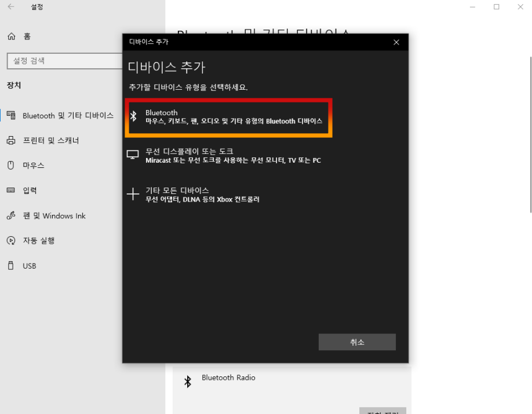This screenshot has height=414, width=532.
Task: Select the Bluetooth device type option
Action: point(228,118)
